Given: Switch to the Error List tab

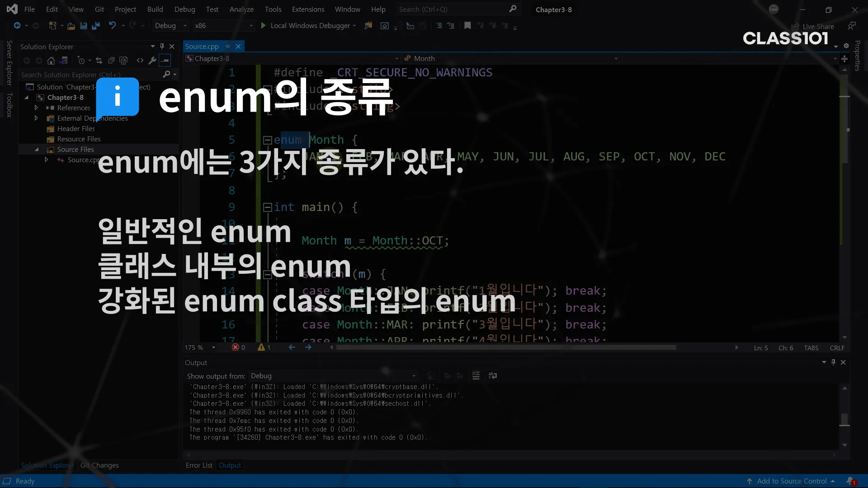Looking at the screenshot, I should (199, 465).
